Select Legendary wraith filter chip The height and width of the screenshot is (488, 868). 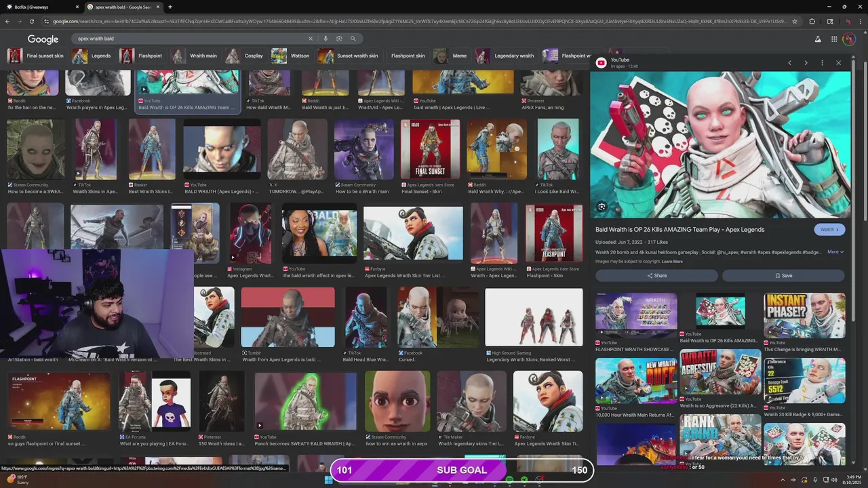coord(506,56)
